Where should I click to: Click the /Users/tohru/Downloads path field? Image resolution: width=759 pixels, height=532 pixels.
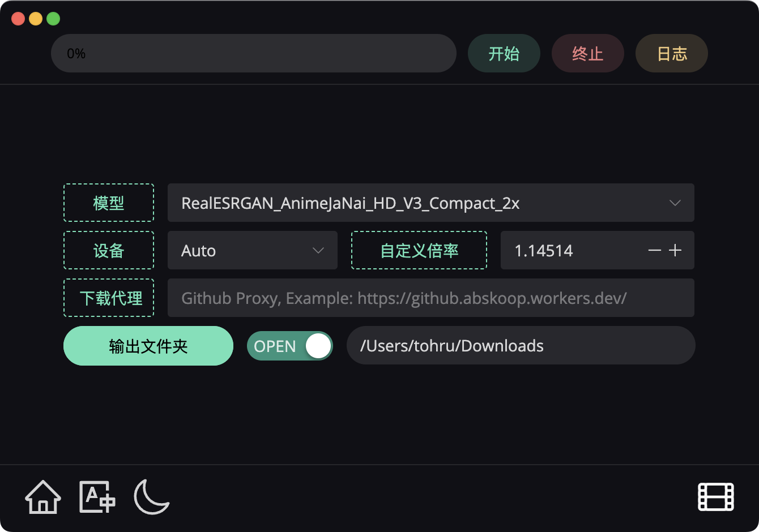[521, 345]
